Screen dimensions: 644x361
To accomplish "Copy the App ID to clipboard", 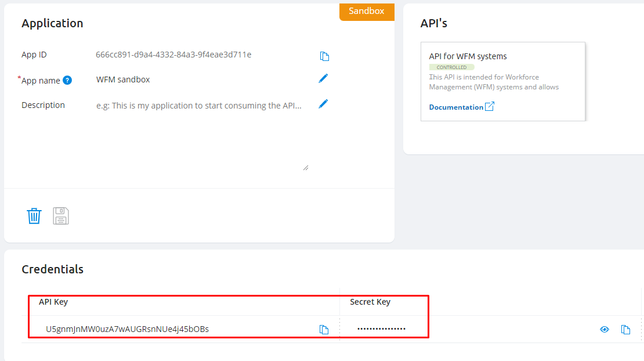I will pyautogui.click(x=324, y=56).
